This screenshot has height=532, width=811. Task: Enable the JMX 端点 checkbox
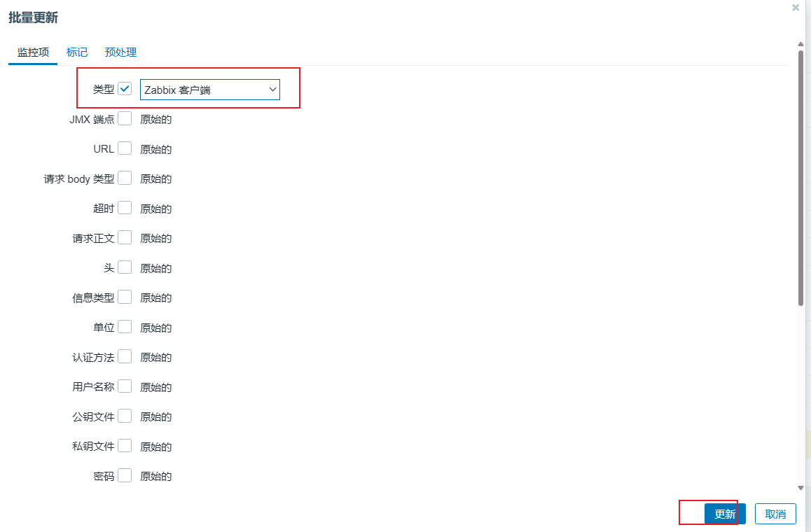[x=125, y=119]
